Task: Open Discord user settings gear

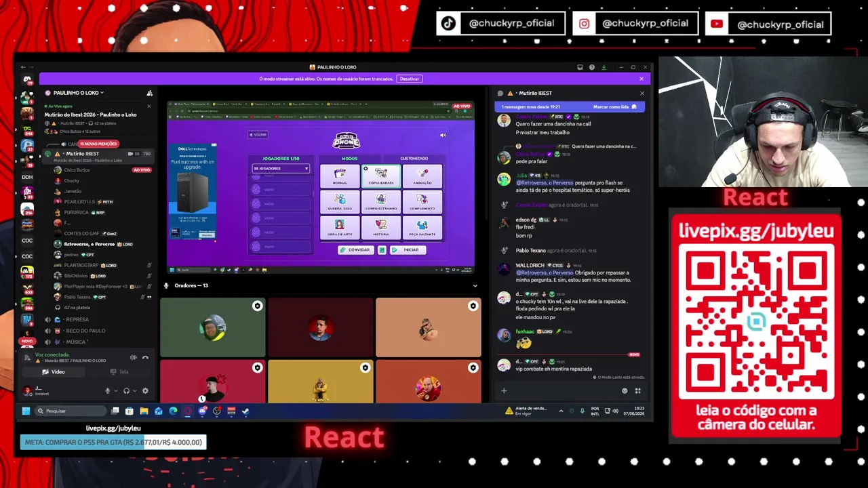Action: pos(145,390)
